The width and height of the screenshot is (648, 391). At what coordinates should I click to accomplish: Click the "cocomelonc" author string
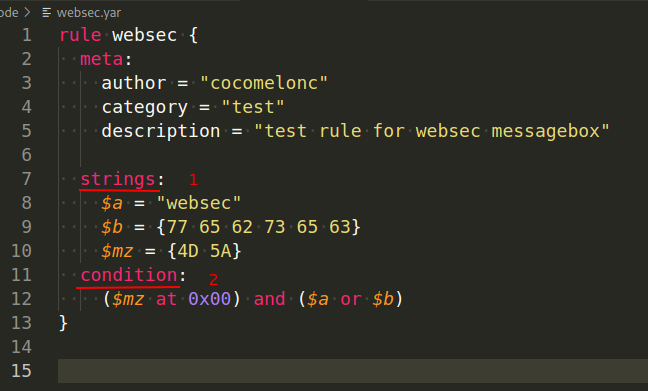264,83
